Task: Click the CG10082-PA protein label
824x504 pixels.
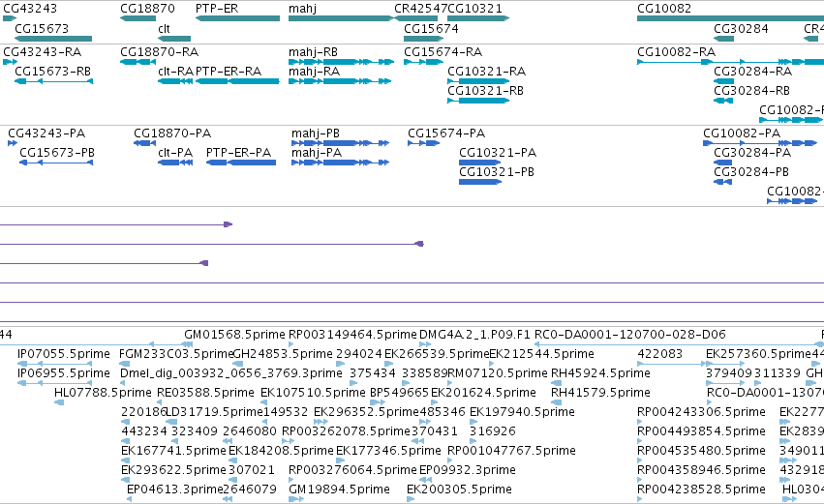Action: [x=742, y=133]
